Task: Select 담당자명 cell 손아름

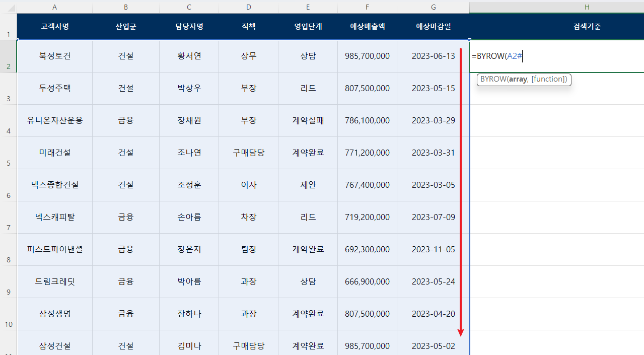Action: (x=189, y=217)
